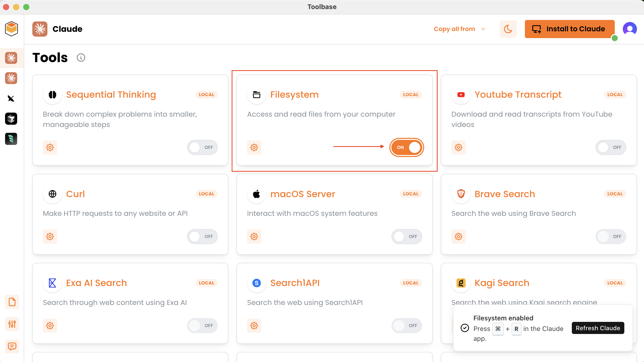Enable the Curl tool switch

click(x=202, y=237)
